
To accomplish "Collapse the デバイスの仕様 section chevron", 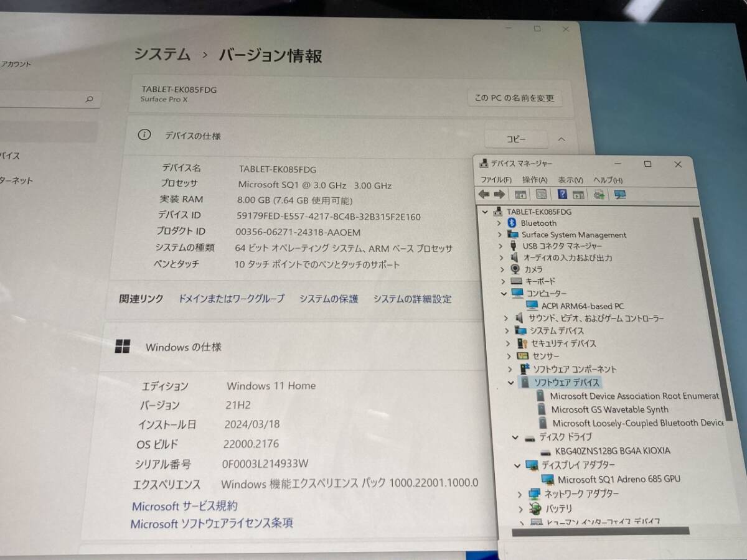I will 561,139.
